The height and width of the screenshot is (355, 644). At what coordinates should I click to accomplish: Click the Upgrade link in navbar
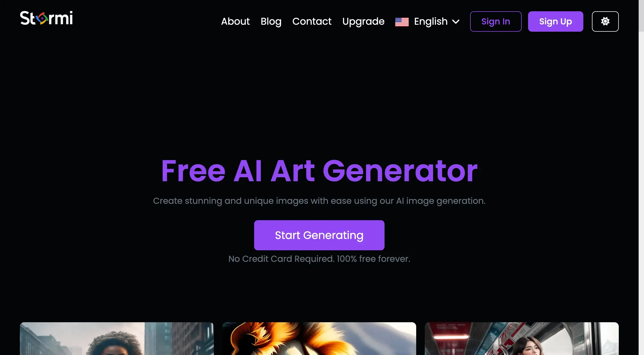(x=363, y=21)
